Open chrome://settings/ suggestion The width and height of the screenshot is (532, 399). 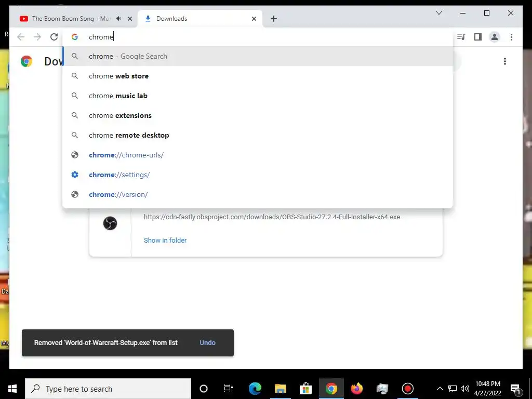[x=258, y=175]
